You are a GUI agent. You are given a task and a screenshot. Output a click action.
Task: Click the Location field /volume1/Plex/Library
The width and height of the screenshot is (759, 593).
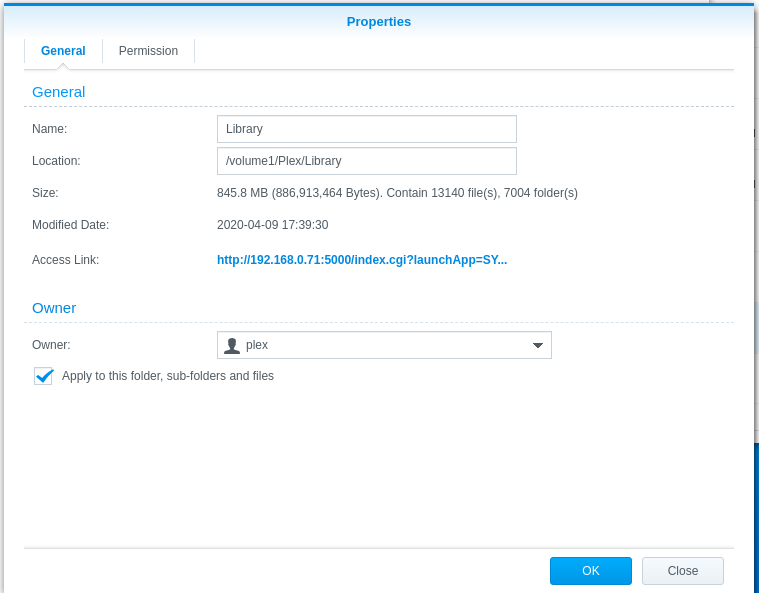tap(366, 161)
